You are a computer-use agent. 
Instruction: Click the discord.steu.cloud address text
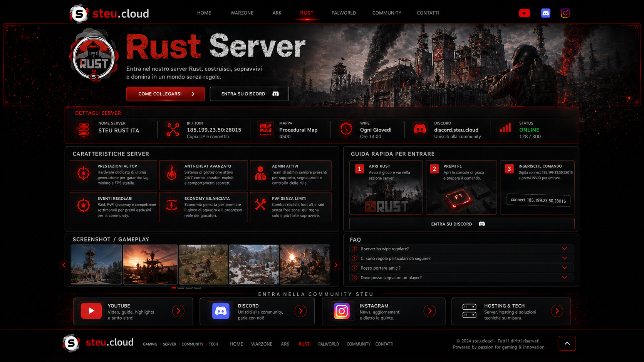pyautogui.click(x=456, y=130)
